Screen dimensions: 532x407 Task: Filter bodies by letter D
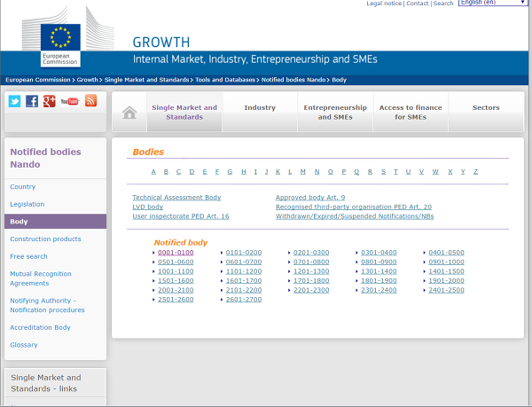coord(192,172)
